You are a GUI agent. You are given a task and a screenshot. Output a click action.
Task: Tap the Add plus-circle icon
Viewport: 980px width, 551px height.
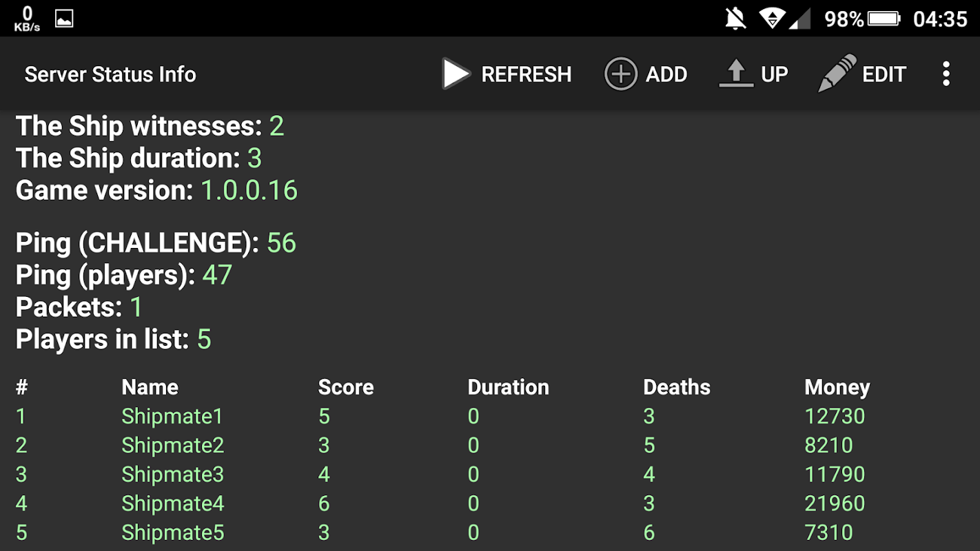coord(620,74)
